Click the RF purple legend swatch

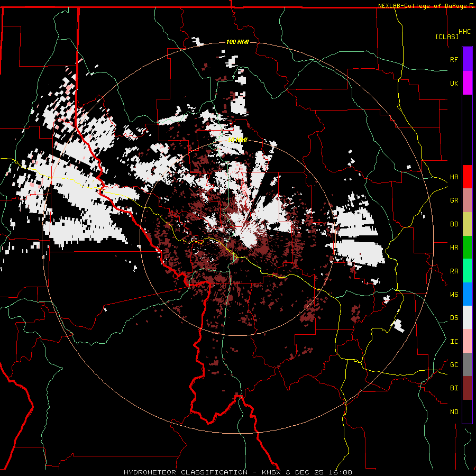tap(467, 59)
